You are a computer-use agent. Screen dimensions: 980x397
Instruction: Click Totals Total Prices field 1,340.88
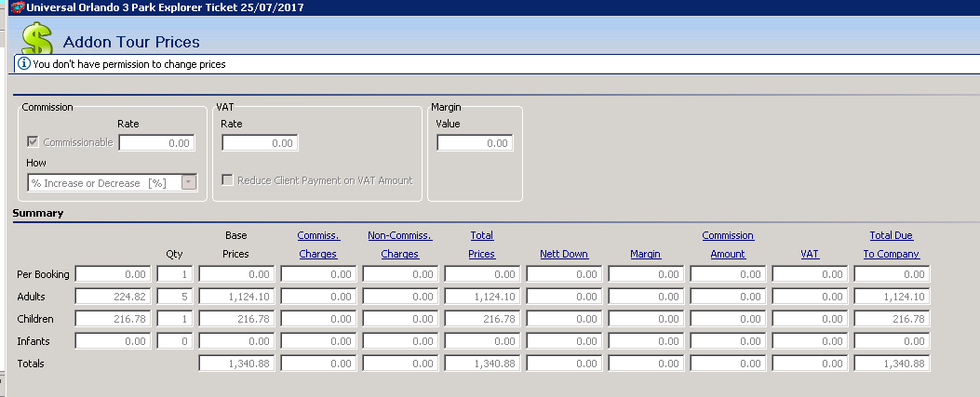[482, 364]
